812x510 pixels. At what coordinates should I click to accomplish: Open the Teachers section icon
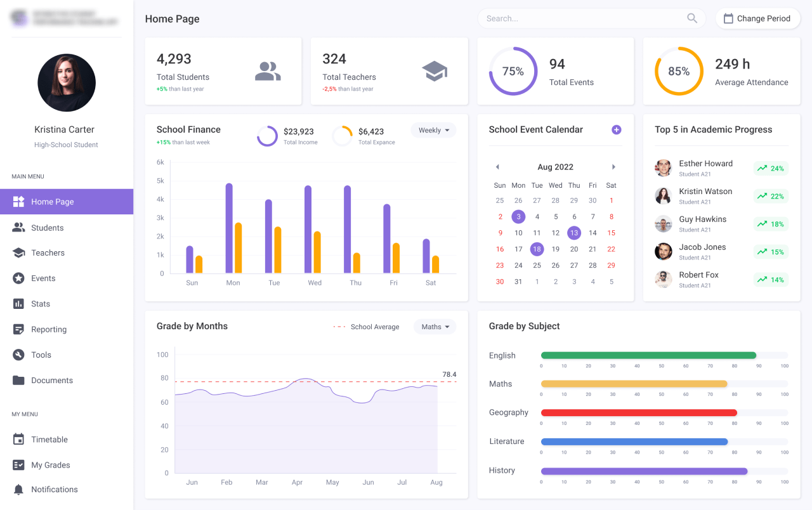click(x=19, y=252)
